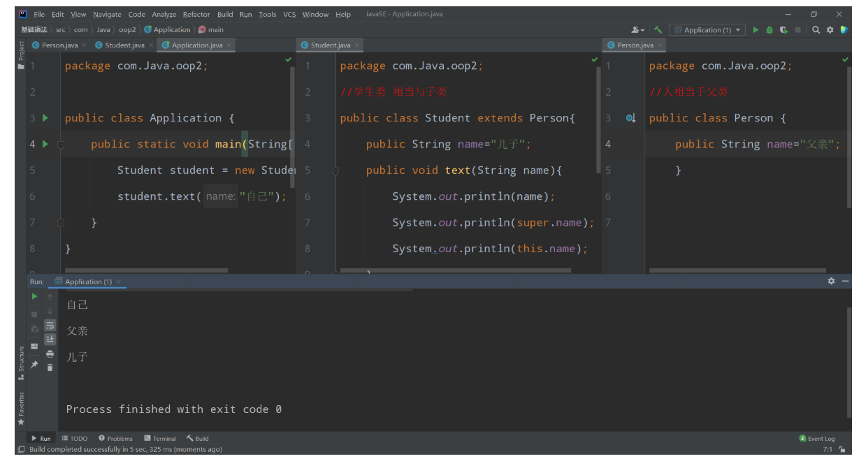Click the 7:1 caret position indicator
Image resolution: width=868 pixels, height=461 pixels.
click(x=828, y=450)
